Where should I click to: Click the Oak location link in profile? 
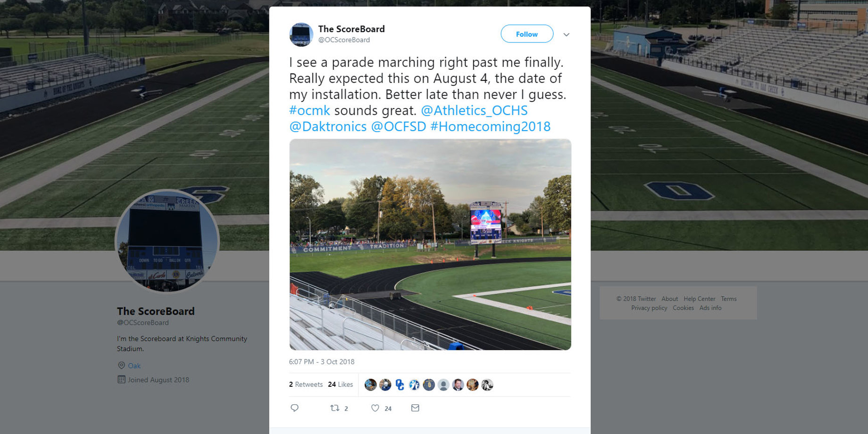[x=134, y=366]
